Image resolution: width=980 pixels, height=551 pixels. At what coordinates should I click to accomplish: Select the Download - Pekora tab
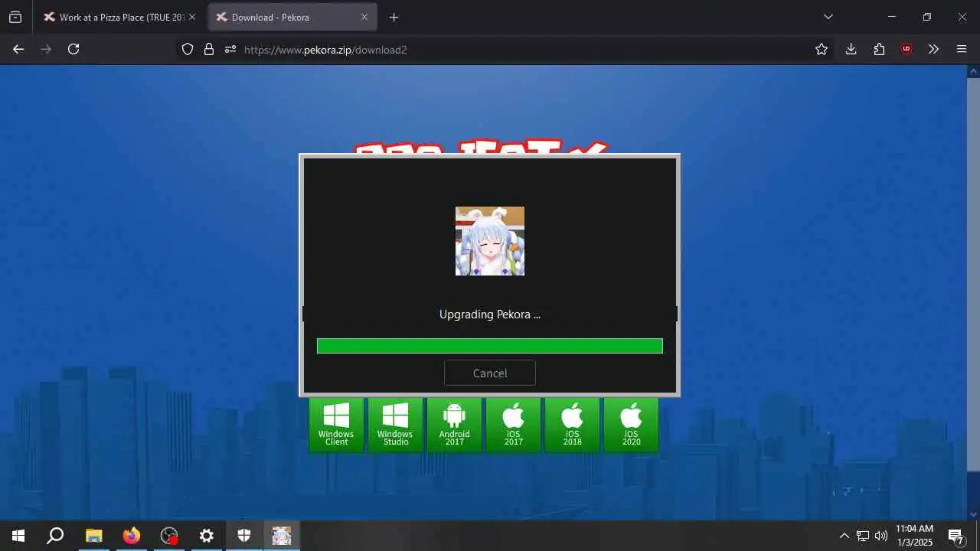click(283, 17)
